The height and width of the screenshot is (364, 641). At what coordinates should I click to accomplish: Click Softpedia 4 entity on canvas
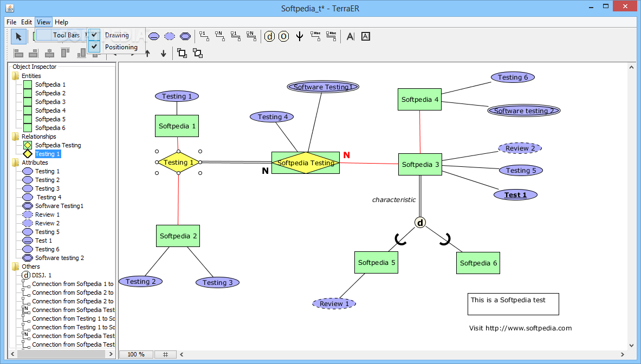[419, 99]
